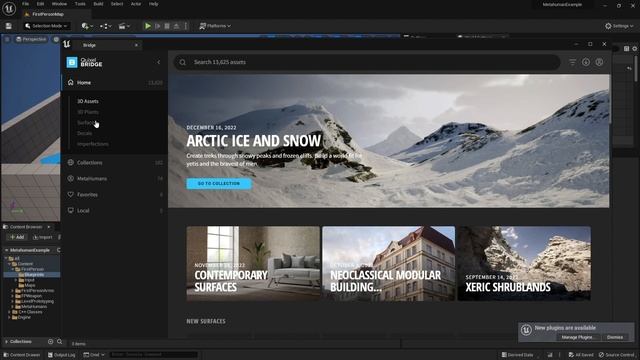Close the Bridge tab

136,45
